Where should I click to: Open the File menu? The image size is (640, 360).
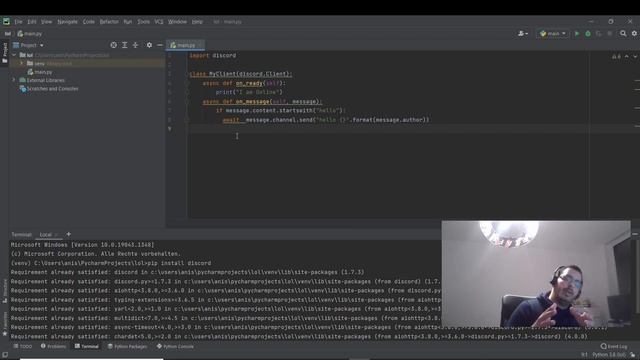[18, 21]
